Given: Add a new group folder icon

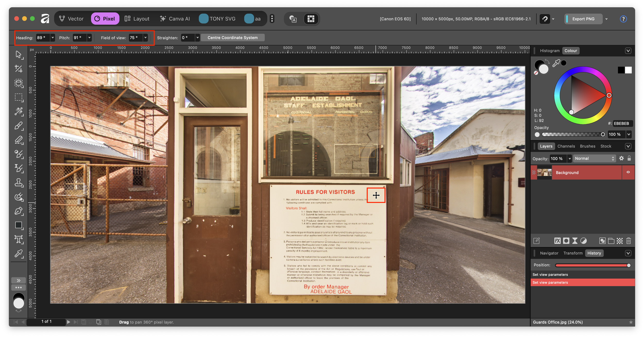Looking at the screenshot, I should click(611, 241).
